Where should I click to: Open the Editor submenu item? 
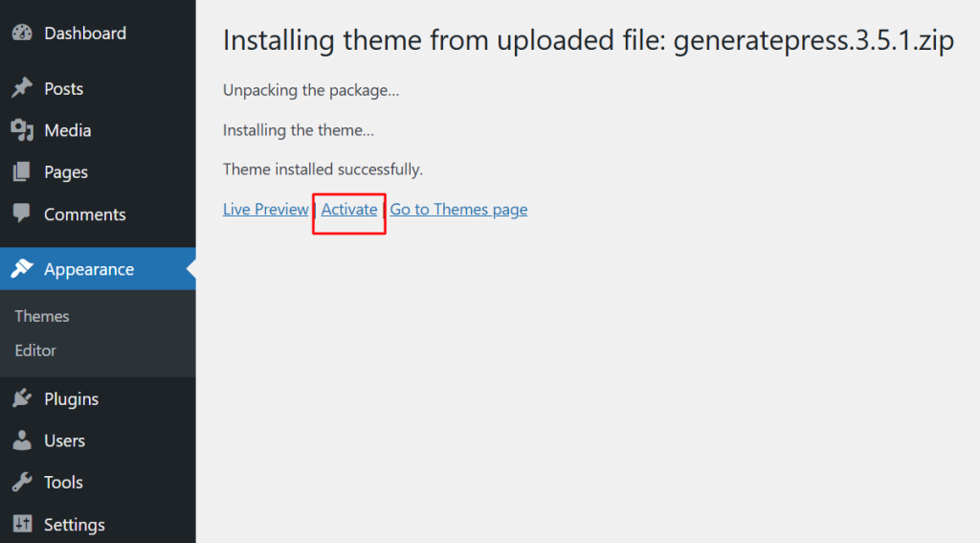[x=35, y=351]
